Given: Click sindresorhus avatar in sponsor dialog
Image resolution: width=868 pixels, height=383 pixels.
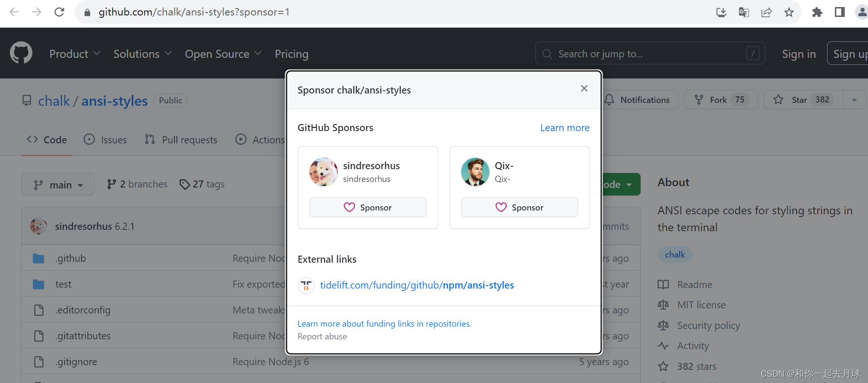Looking at the screenshot, I should click(323, 172).
